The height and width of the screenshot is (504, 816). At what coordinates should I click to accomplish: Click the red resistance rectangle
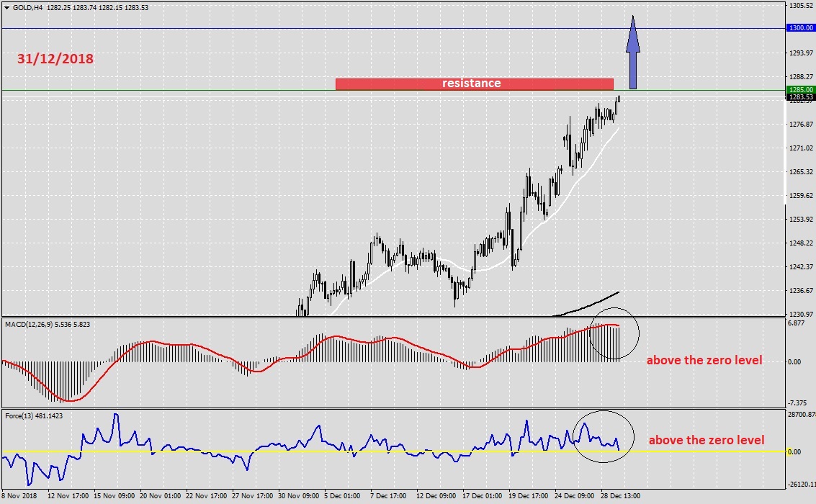coord(474,84)
